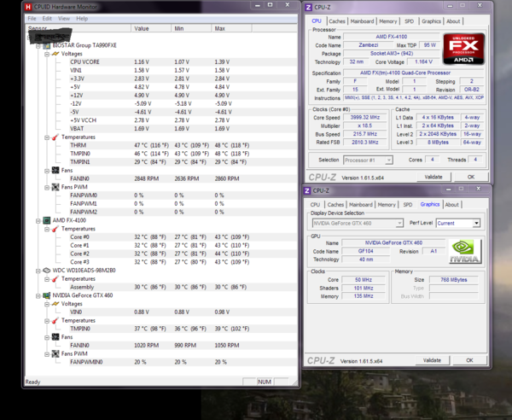The width and height of the screenshot is (512, 420).
Task: Switch to Graphics tab in upper CPU-Z
Action: point(431,21)
